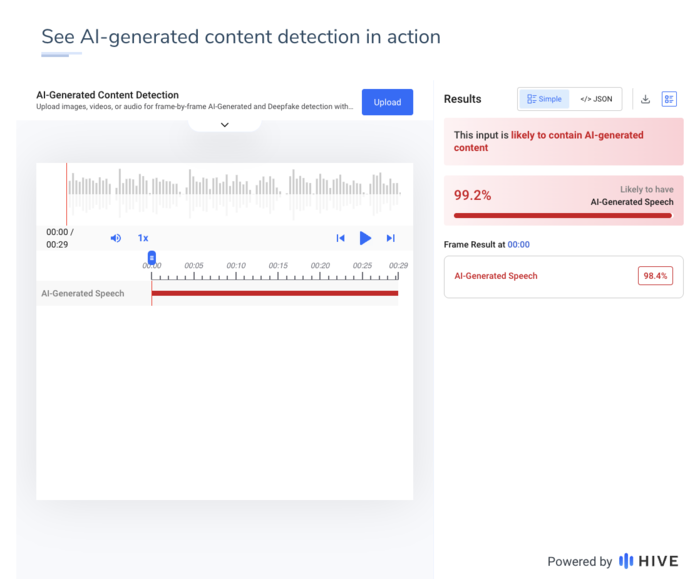
Task: Click the audio waveform display
Action: pyautogui.click(x=232, y=187)
